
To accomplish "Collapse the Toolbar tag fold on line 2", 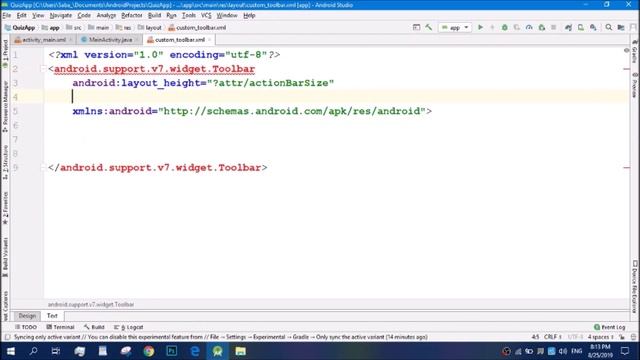I will coord(43,69).
